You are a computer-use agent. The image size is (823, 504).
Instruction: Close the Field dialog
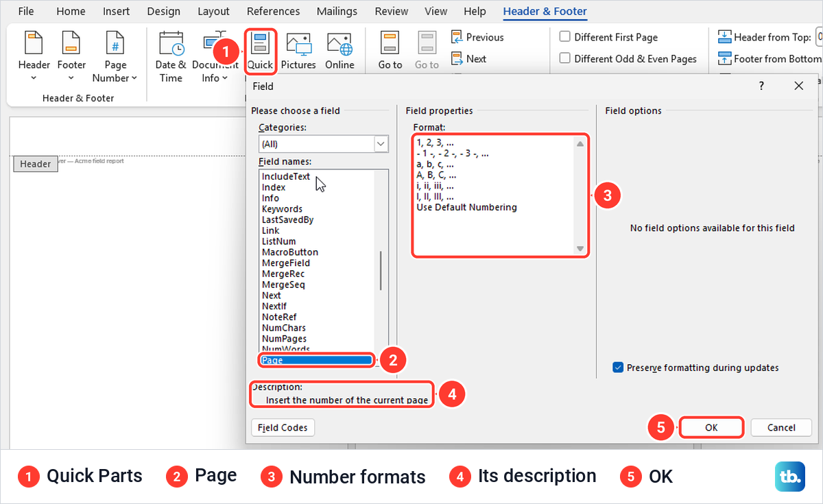click(798, 86)
